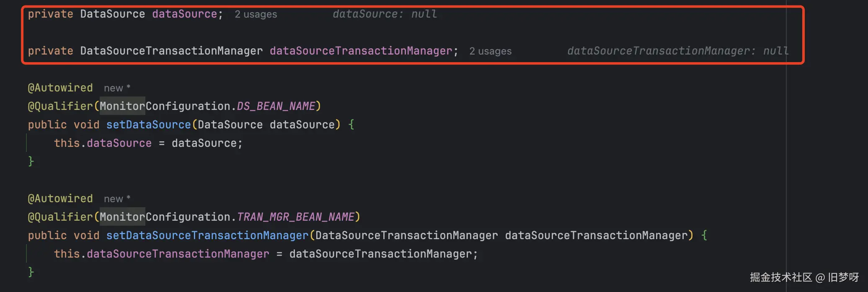Click the 'dataSourceTransactionManager: null' inline debug value

point(677,51)
